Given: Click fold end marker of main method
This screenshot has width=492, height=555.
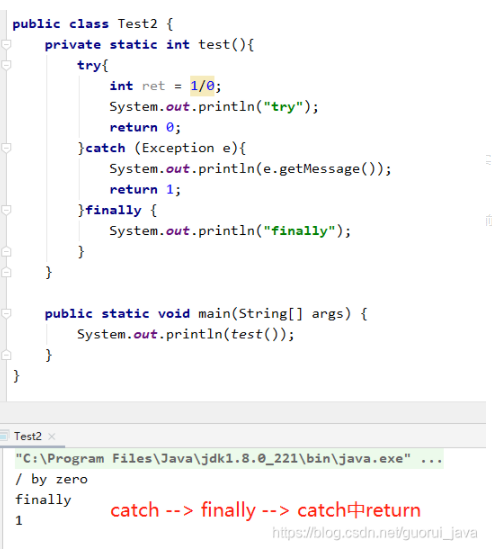Looking at the screenshot, I should [6, 355].
